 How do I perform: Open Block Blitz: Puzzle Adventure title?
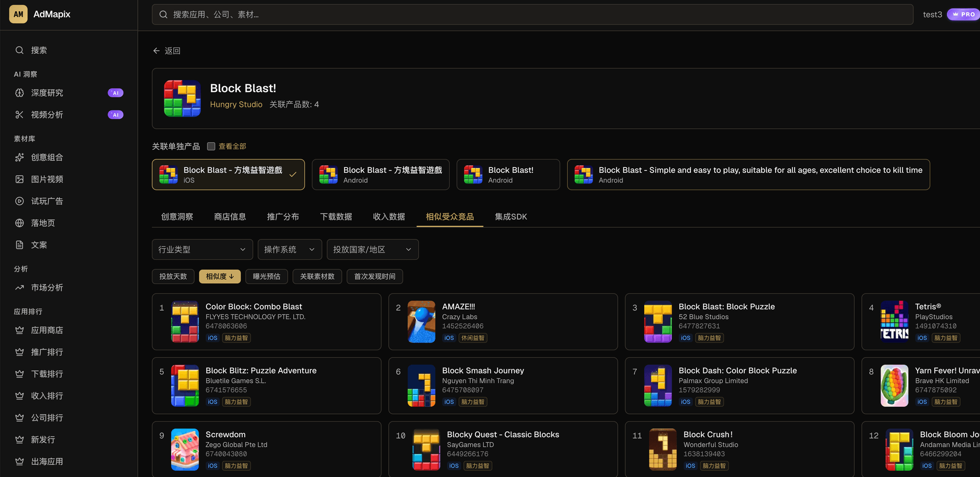[261, 371]
